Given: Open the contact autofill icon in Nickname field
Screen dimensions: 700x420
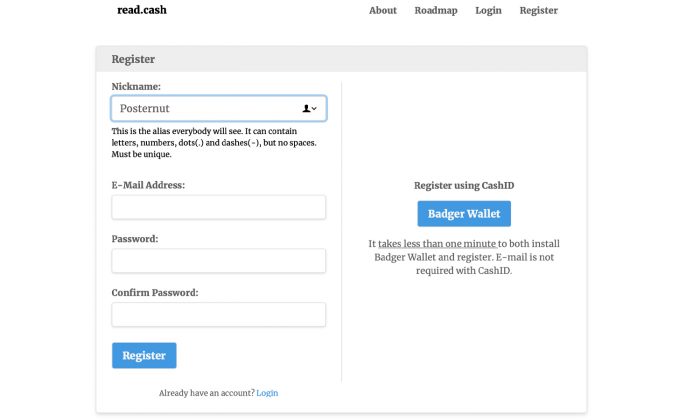Looking at the screenshot, I should point(309,108).
